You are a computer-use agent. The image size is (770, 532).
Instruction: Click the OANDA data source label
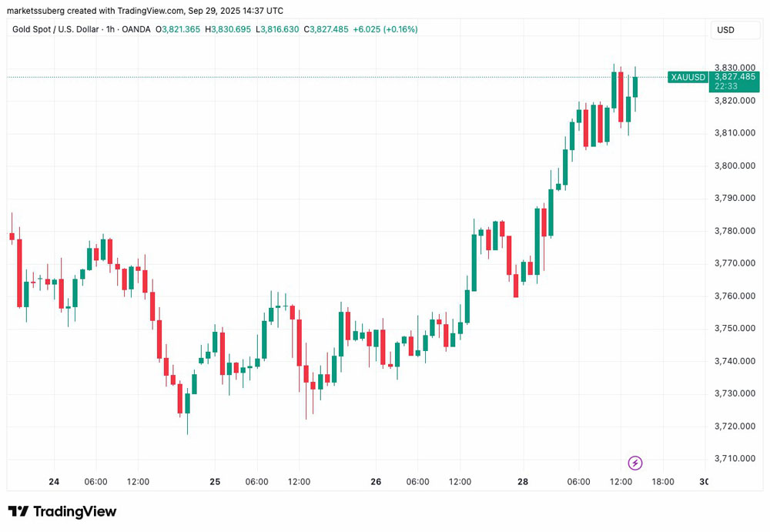[136, 29]
